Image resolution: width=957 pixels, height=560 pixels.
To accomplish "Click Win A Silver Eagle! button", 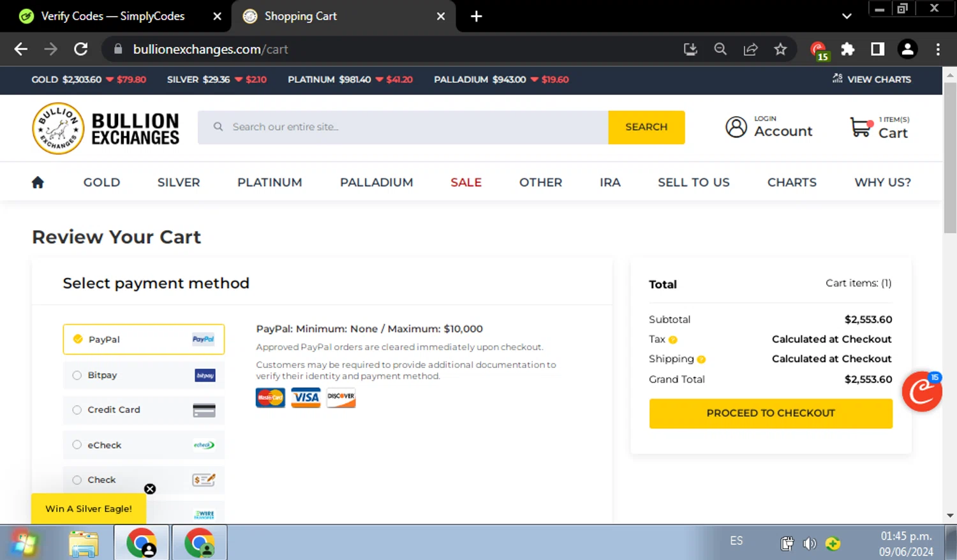I will tap(89, 508).
